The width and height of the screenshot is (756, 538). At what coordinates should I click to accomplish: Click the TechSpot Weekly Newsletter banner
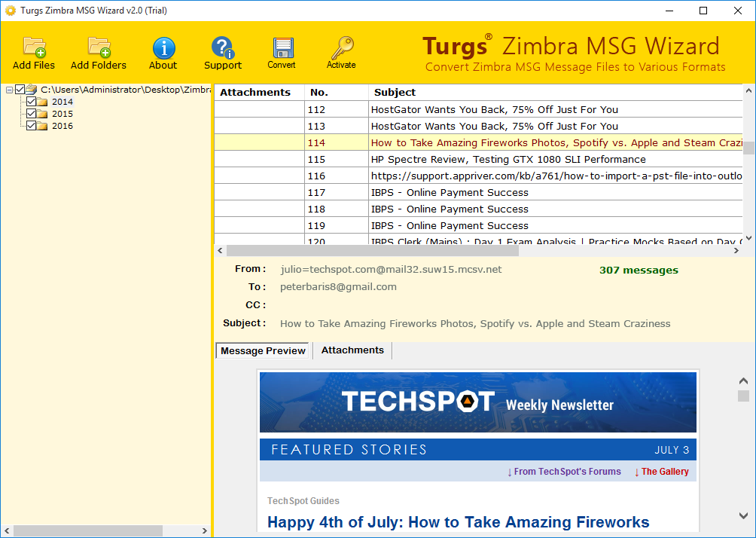pos(478,402)
